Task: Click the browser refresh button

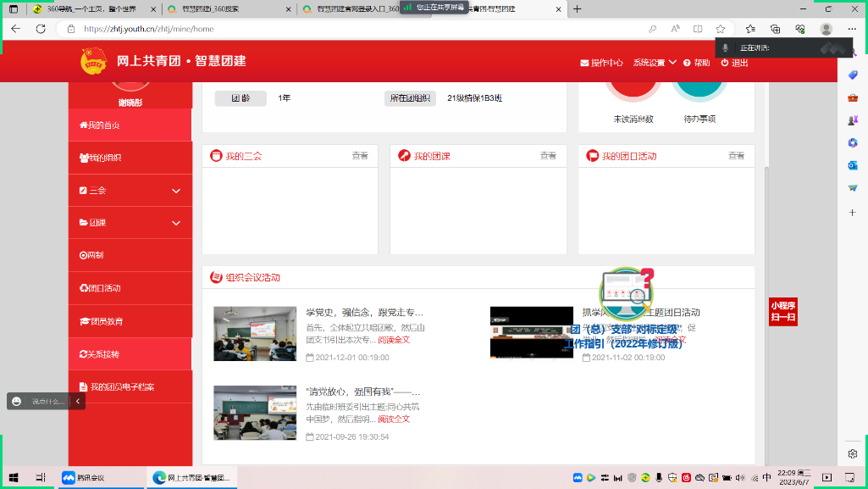Action: [41, 29]
